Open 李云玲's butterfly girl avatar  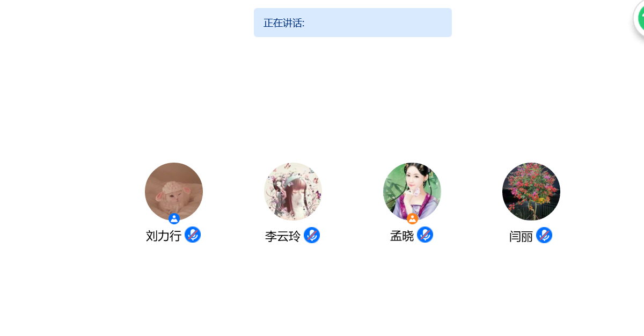click(x=293, y=192)
